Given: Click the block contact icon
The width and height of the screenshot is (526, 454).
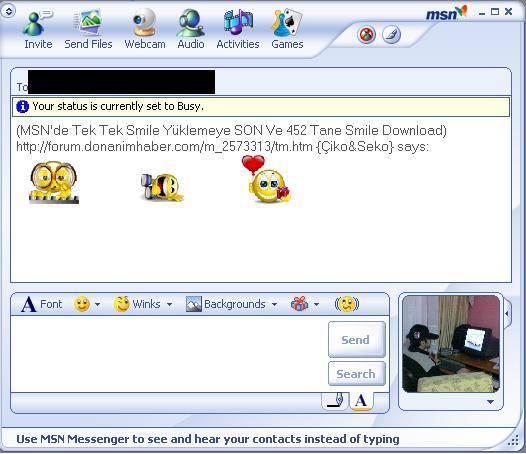Looking at the screenshot, I should point(366,35).
